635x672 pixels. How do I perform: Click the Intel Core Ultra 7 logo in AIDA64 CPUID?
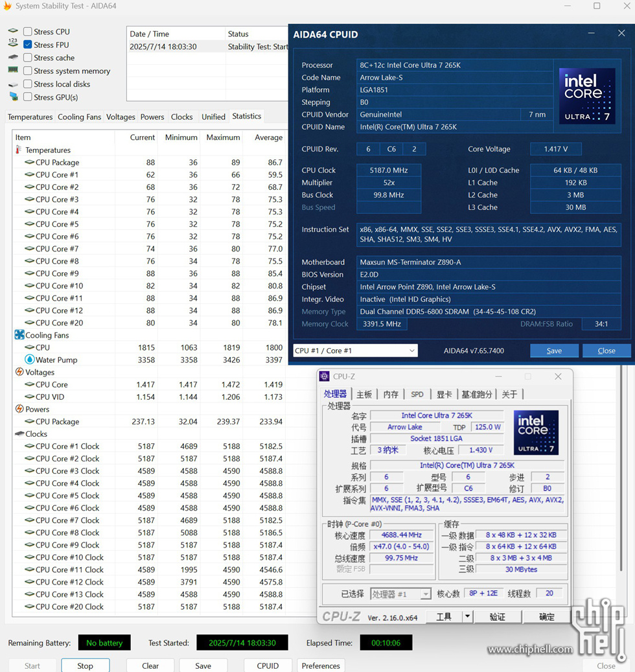pyautogui.click(x=587, y=96)
